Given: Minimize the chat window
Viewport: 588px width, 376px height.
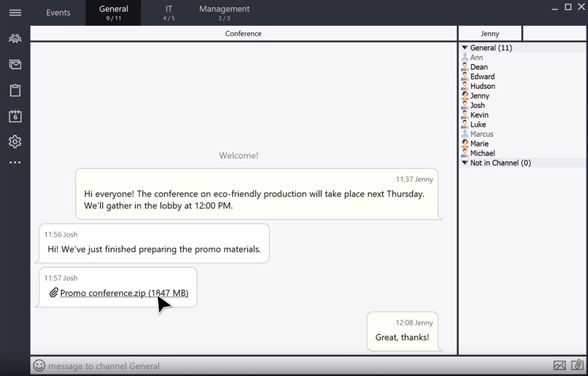Looking at the screenshot, I should 555,8.
